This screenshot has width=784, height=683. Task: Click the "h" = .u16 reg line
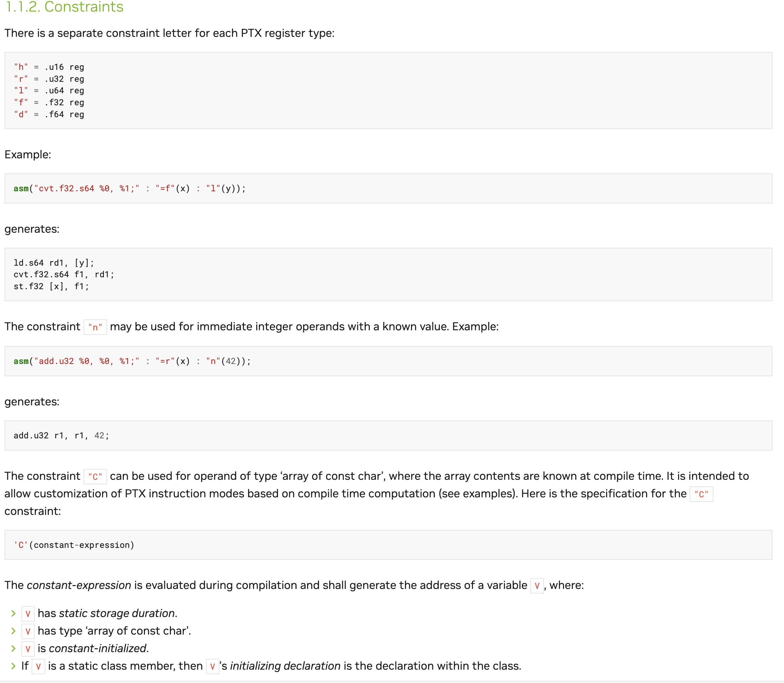tap(49, 67)
